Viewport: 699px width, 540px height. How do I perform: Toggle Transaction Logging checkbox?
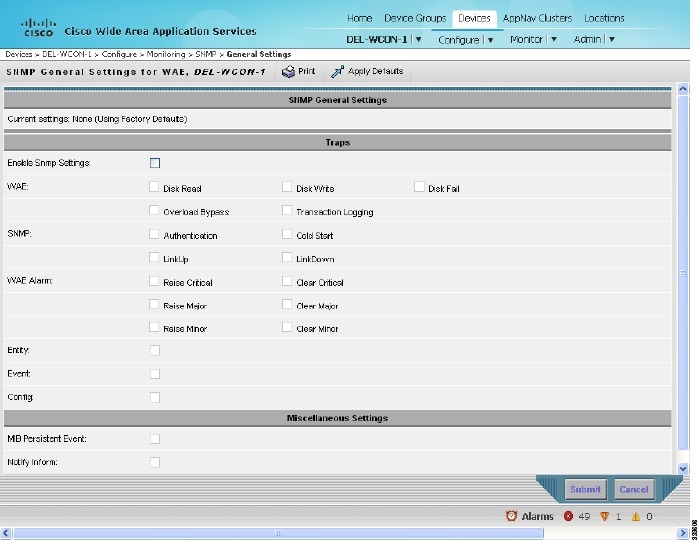287,210
